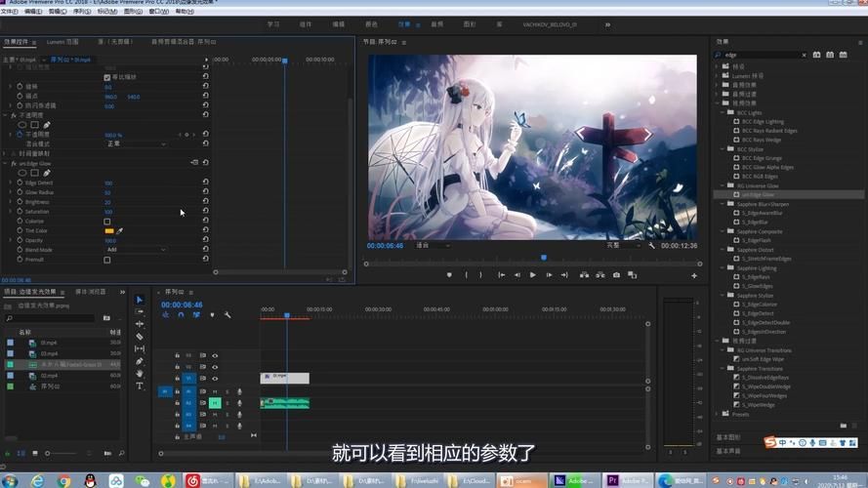Screen dimensions: 868x488
Task: Open the 混合模式 blend mode dropdown
Action: (x=136, y=143)
